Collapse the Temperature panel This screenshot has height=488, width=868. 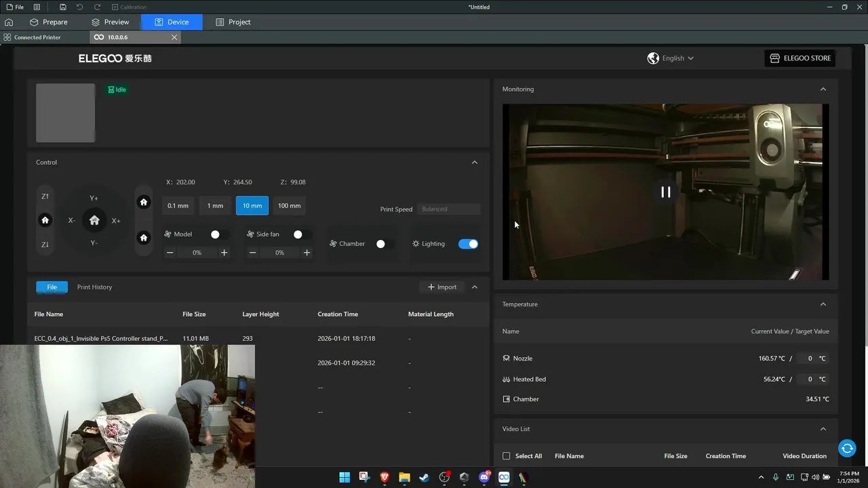click(823, 304)
